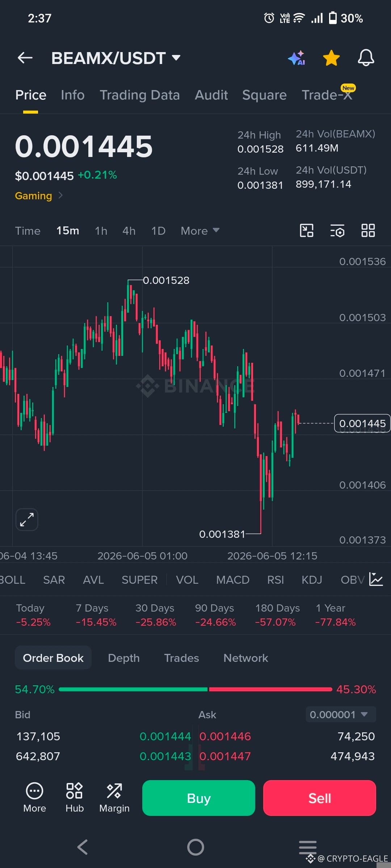Toggle the MACD indicator
Screen dimensions: 391x868
click(x=233, y=580)
